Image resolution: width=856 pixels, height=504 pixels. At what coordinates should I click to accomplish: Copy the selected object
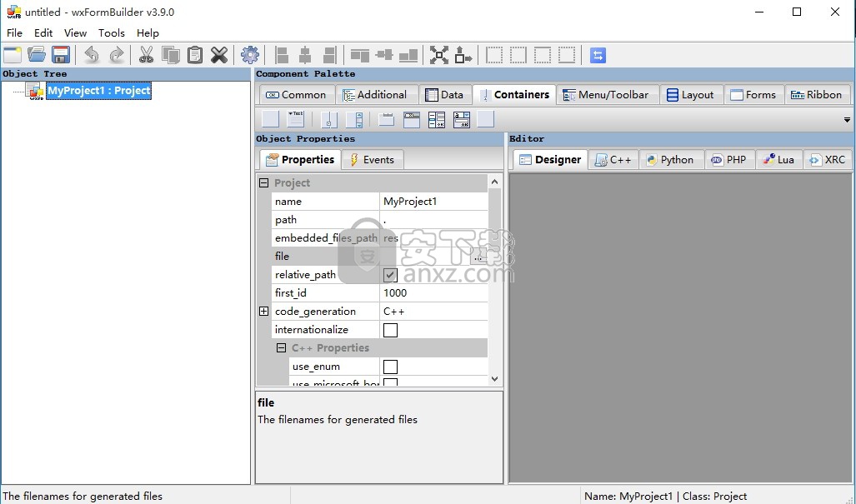[171, 55]
